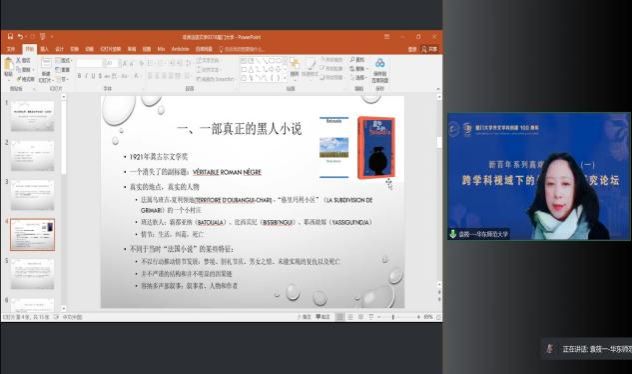This screenshot has width=632, height=374.
Task: Toggle Underline formatting button
Action: point(93,76)
